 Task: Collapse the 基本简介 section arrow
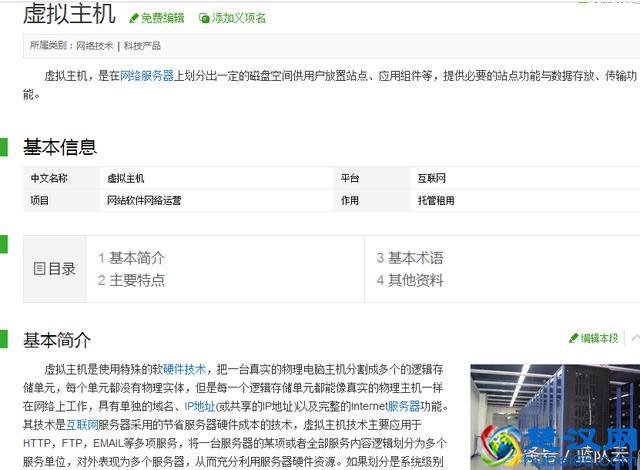(636, 338)
